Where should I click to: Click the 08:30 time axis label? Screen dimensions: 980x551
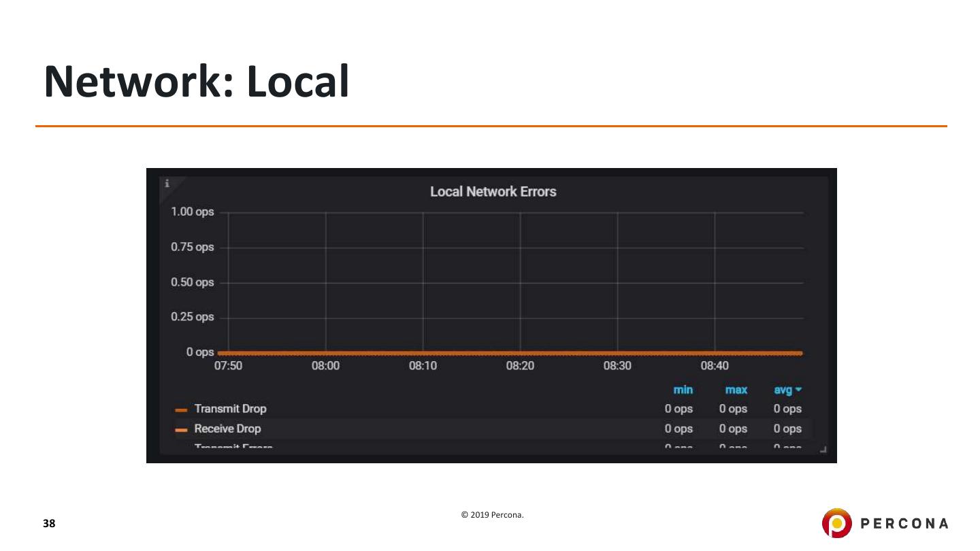(617, 366)
